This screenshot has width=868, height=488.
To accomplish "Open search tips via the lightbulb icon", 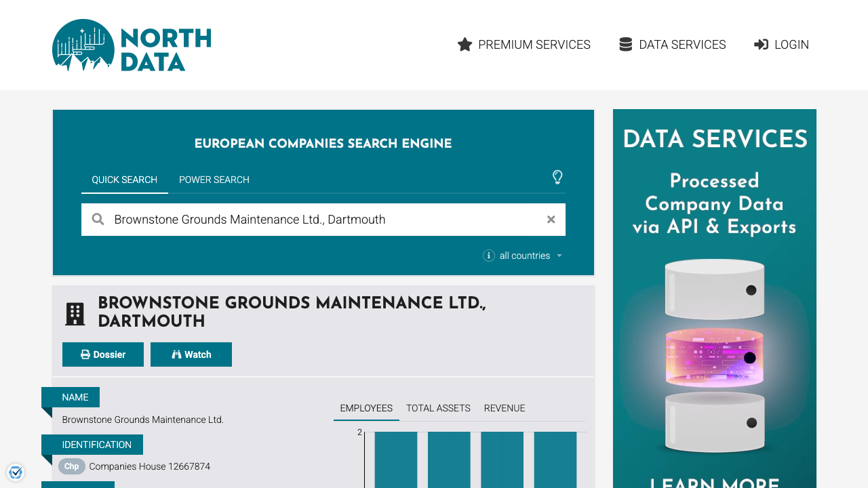I will 557,177.
